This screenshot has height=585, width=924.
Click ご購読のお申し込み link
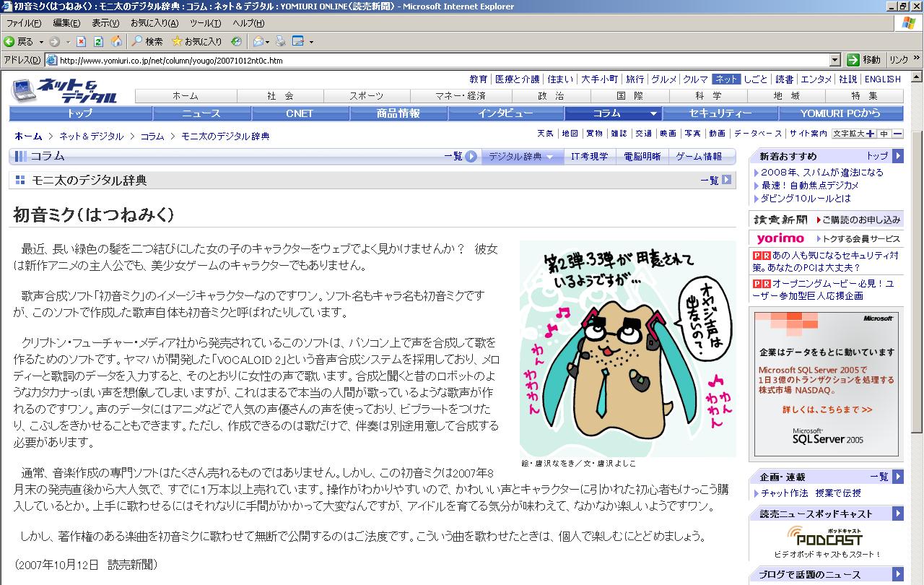point(860,220)
